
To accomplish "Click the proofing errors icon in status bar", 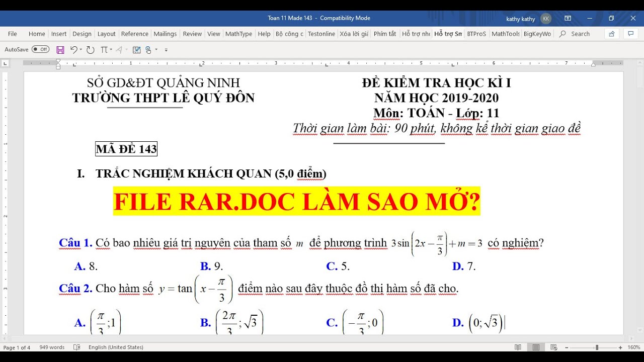I will tap(77, 347).
